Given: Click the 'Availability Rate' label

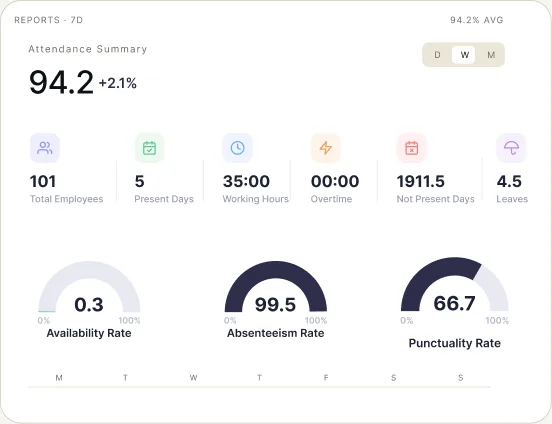Looking at the screenshot, I should 89,333.
